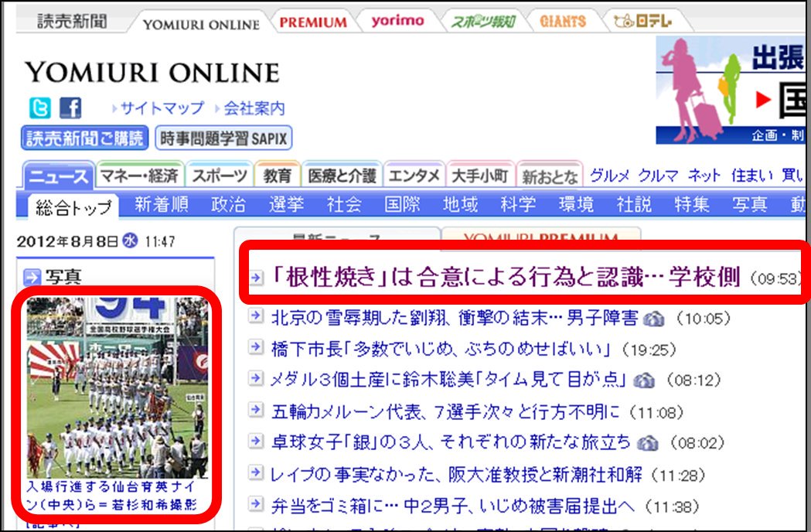Viewport: 811px width, 532px height.
Task: Click arrow icon beside メダル3個土産 headline
Action: pos(255,378)
